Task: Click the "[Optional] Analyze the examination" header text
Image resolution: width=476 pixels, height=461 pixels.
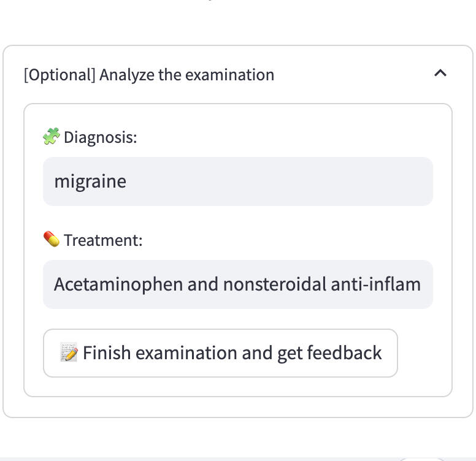Action: coord(149,75)
